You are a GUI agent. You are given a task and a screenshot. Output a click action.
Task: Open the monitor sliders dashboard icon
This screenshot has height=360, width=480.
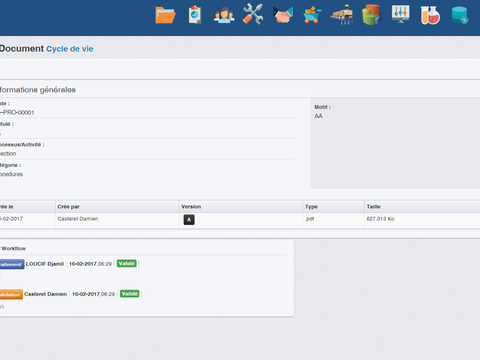coord(400,14)
